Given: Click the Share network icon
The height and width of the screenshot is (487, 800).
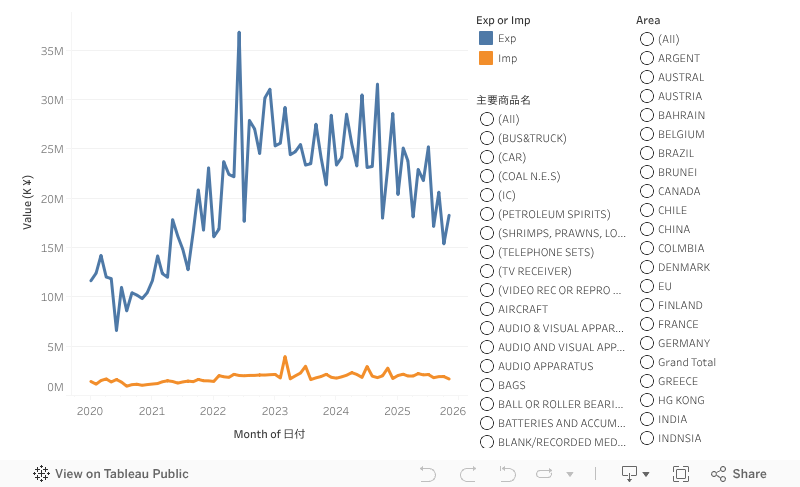Looking at the screenshot, I should [x=719, y=474].
